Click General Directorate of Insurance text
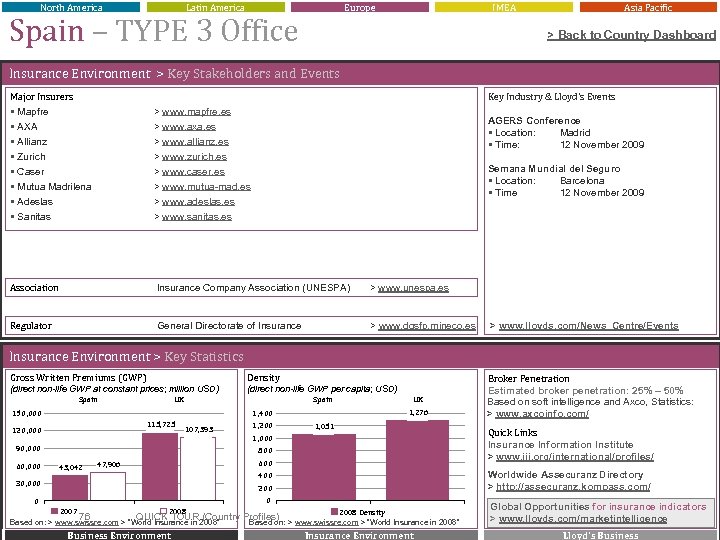Viewport: 720px width, 540px height. (x=229, y=326)
